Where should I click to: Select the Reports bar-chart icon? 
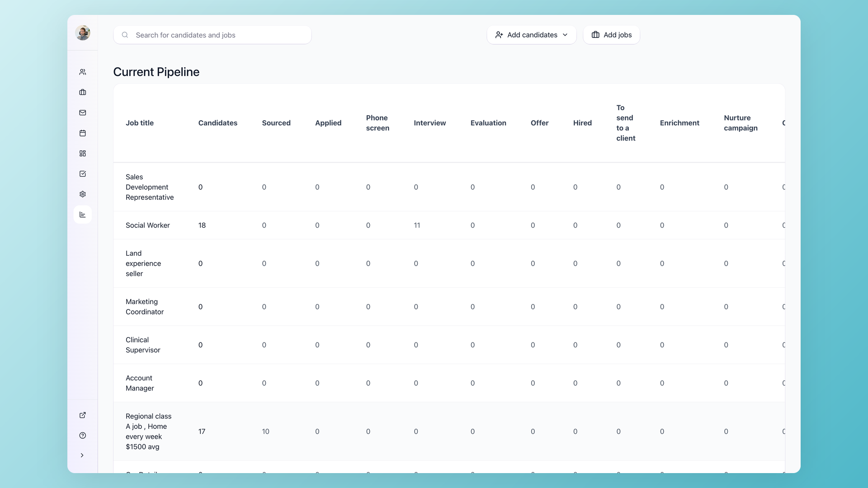tap(83, 215)
